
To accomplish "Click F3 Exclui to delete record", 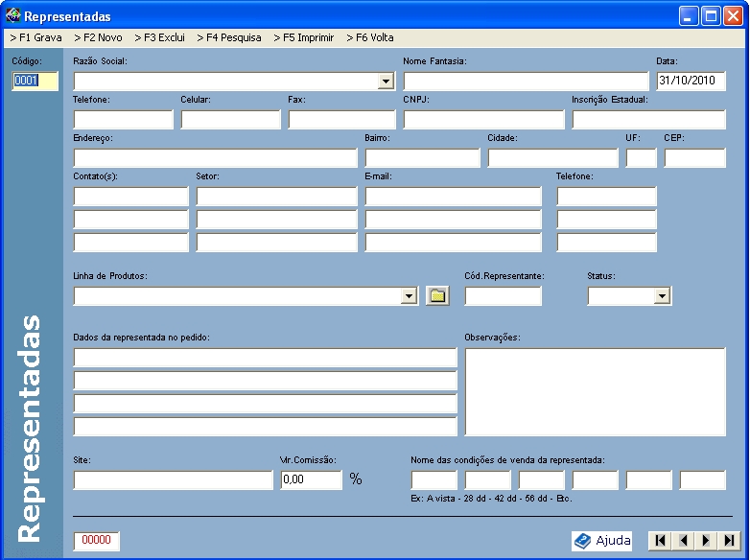I will point(159,37).
